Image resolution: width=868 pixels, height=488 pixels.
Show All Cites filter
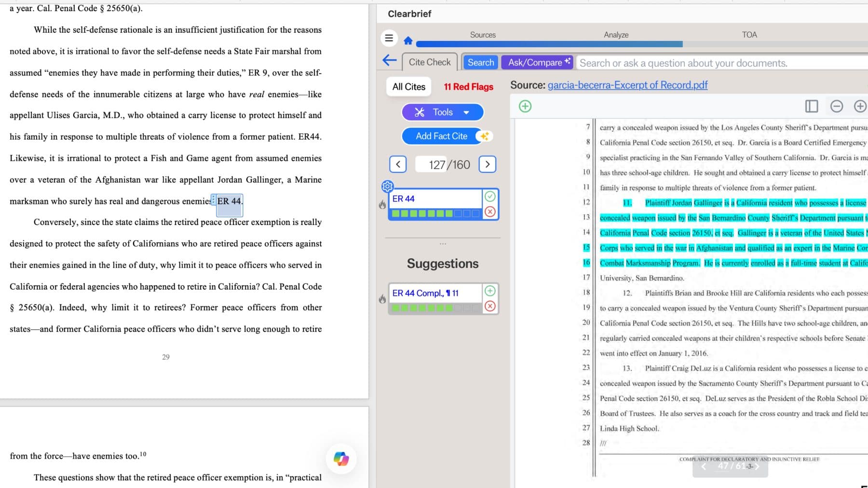pos(409,87)
